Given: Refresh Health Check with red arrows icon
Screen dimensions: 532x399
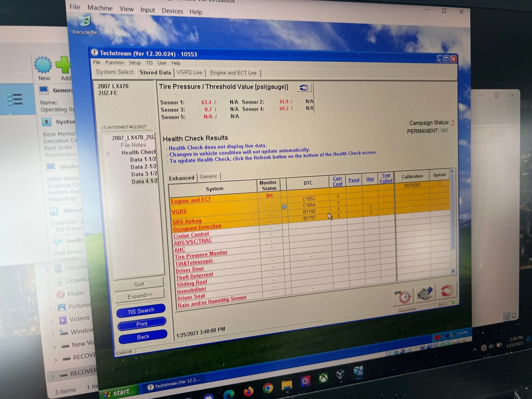Looking at the screenshot, I should point(446,291).
